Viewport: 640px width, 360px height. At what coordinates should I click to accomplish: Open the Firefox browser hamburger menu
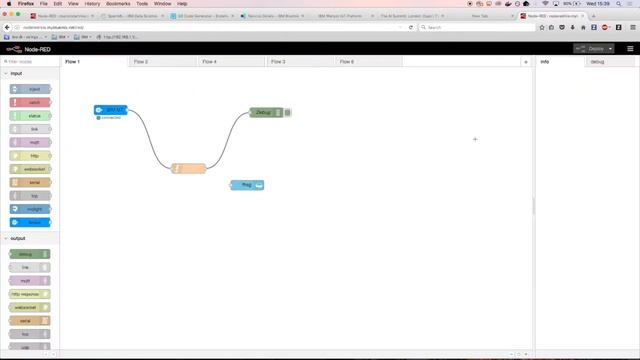point(633,27)
